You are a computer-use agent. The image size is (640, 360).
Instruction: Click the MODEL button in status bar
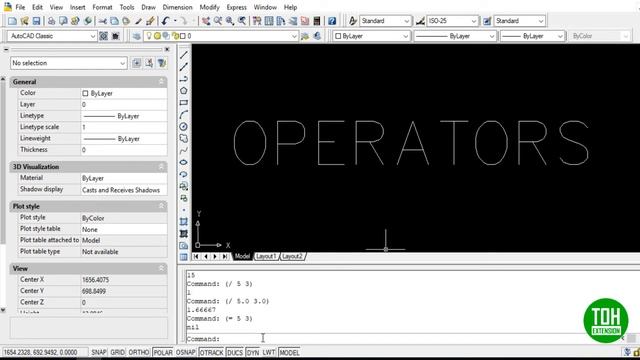tap(289, 352)
